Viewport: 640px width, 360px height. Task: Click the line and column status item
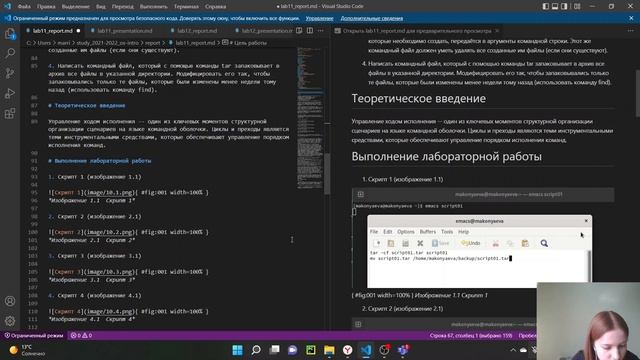point(471,336)
